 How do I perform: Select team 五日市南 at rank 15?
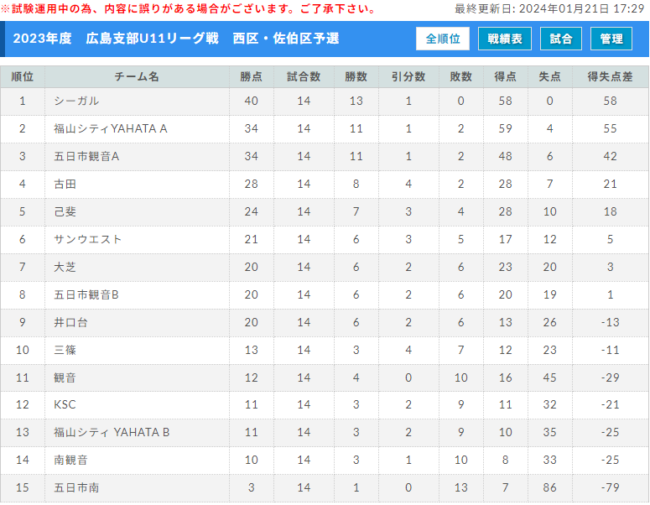(76, 488)
